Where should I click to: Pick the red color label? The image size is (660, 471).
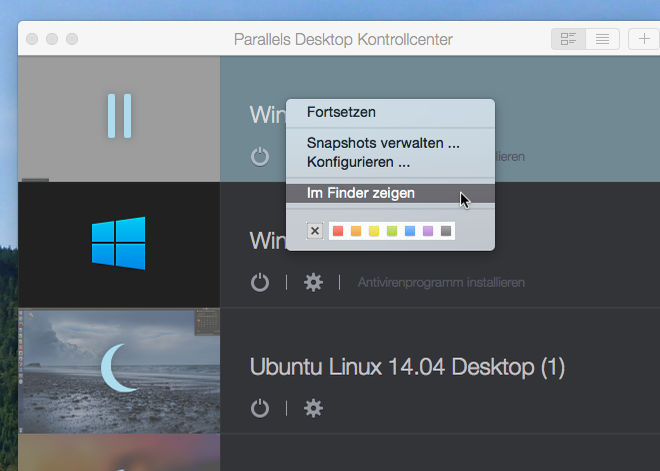338,231
